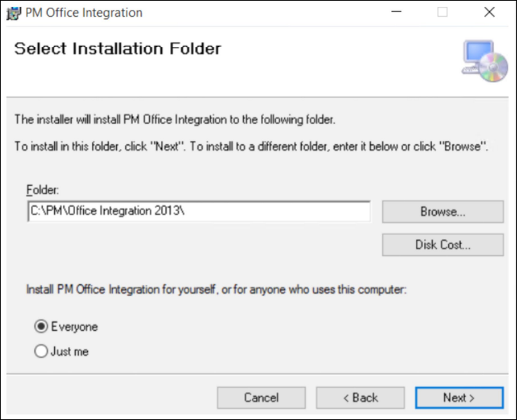This screenshot has height=420, width=517.
Task: Click the computer and disc installer graphic
Action: (485, 61)
